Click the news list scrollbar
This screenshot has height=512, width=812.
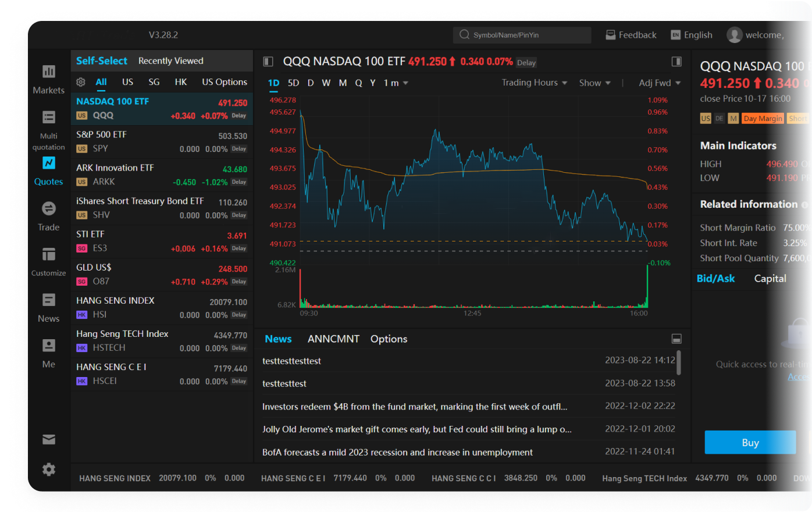coord(679,362)
